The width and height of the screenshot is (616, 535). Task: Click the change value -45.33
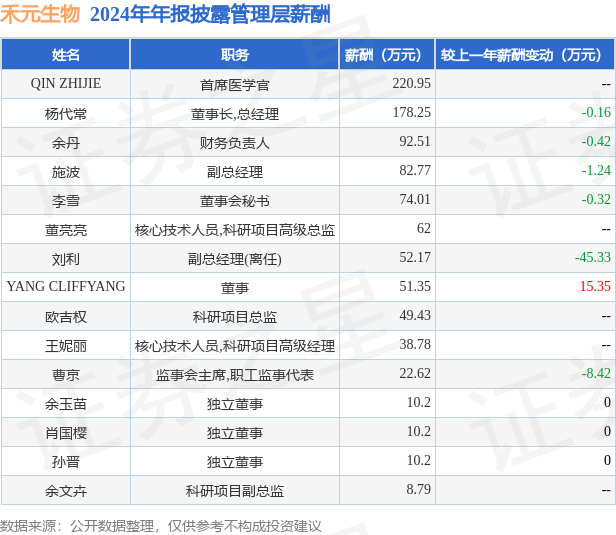(x=592, y=258)
